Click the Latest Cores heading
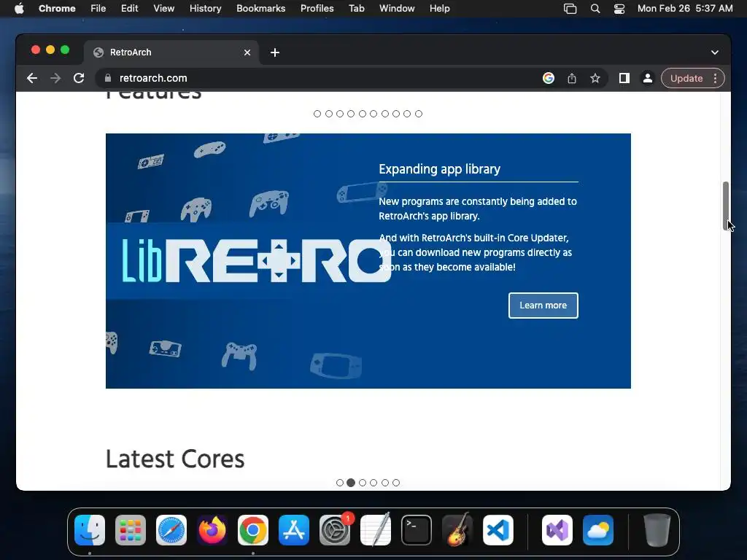 tap(175, 459)
